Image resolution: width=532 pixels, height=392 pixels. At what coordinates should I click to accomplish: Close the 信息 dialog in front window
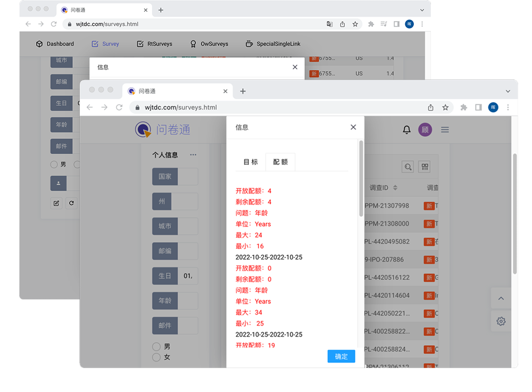click(x=353, y=127)
